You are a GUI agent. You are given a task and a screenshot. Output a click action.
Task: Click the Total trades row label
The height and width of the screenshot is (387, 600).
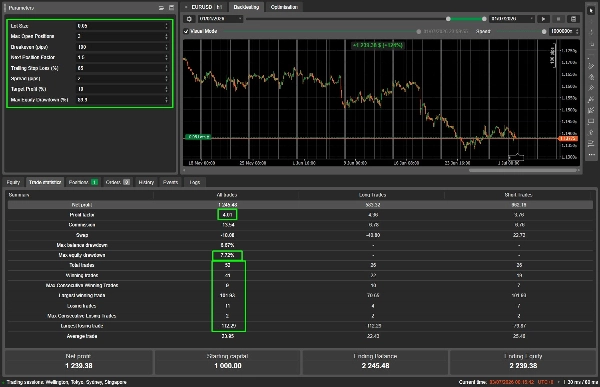[x=82, y=265]
